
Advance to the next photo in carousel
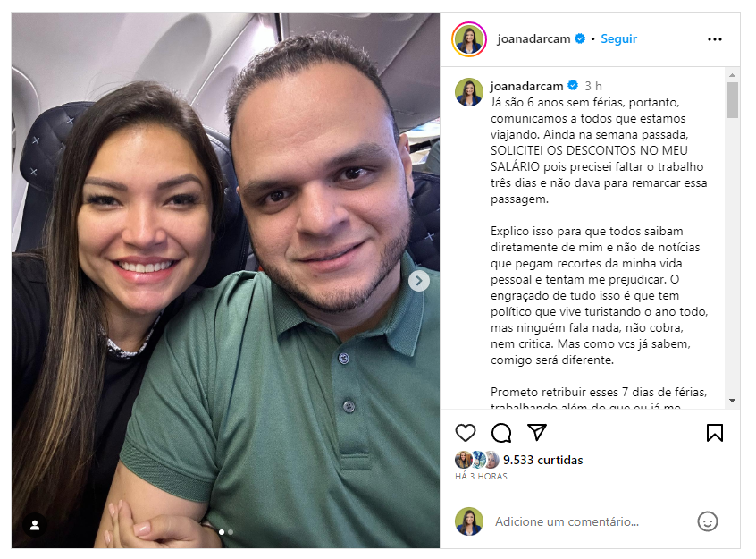tap(419, 281)
